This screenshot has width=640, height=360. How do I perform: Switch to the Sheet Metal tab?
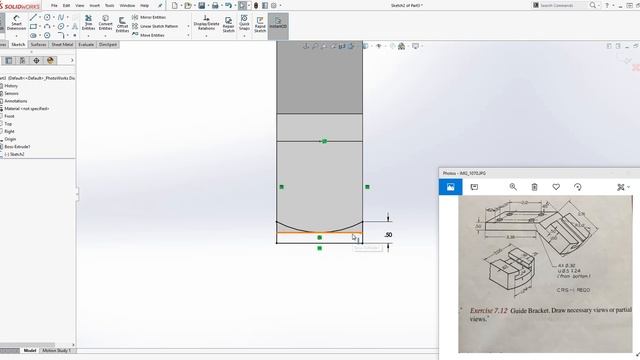point(62,44)
